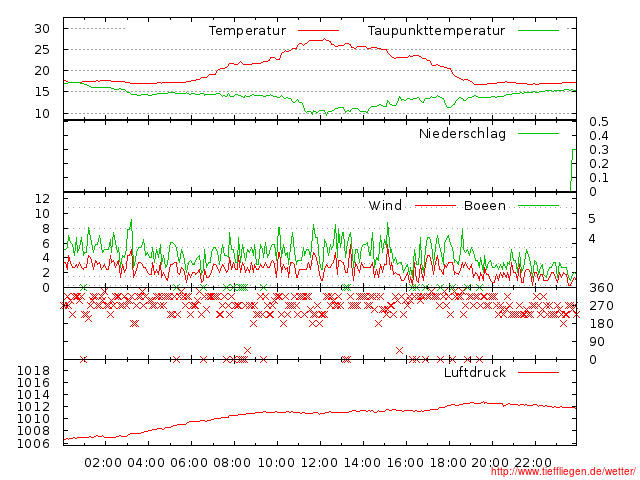The image size is (640, 480).
Task: Click the 15 temperature axis value
Action: click(42, 92)
